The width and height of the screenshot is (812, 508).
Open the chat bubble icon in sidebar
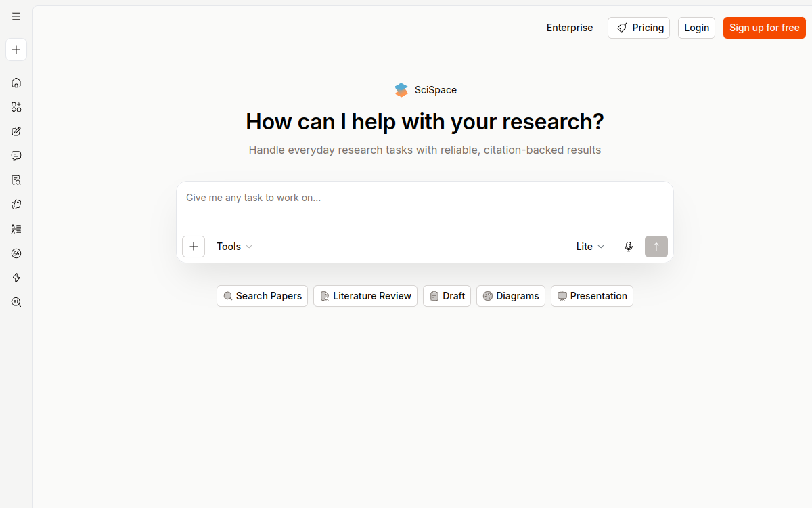(x=16, y=156)
